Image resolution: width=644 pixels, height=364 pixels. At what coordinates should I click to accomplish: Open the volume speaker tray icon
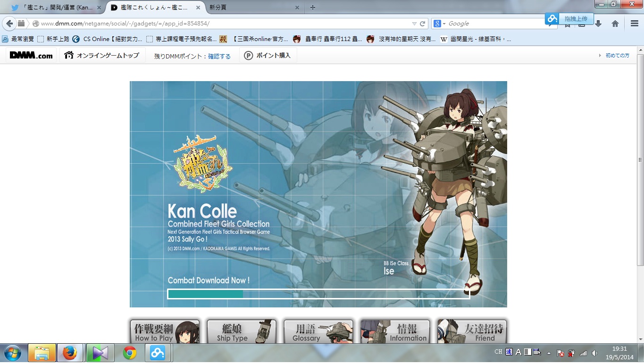point(594,353)
